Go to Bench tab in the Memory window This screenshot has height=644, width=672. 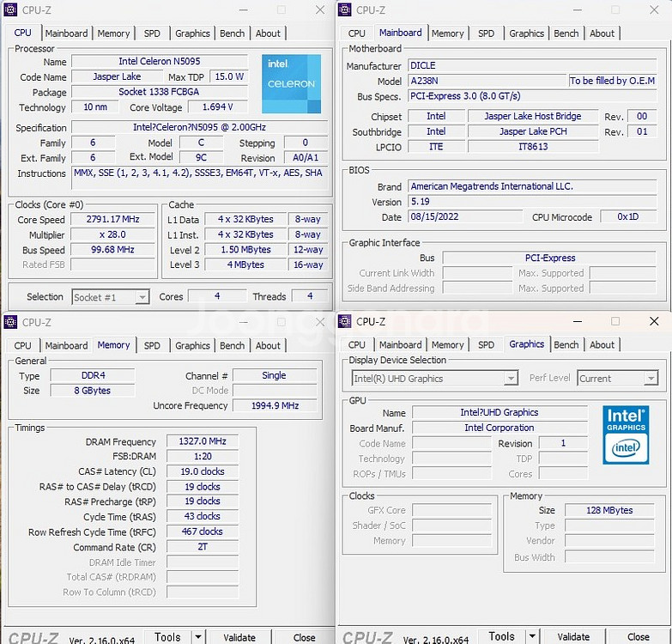click(232, 345)
